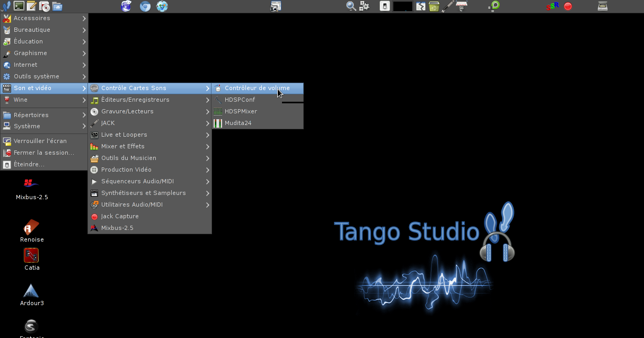Launch the terminal from the top panel
This screenshot has height=338, width=644.
point(19,6)
